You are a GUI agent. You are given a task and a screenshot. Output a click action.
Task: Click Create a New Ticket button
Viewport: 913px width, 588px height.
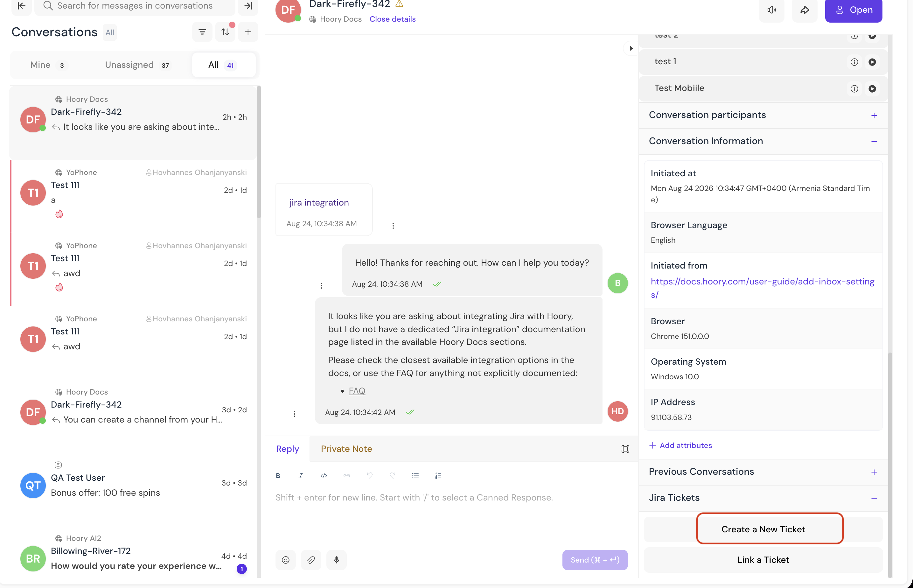[763, 529]
